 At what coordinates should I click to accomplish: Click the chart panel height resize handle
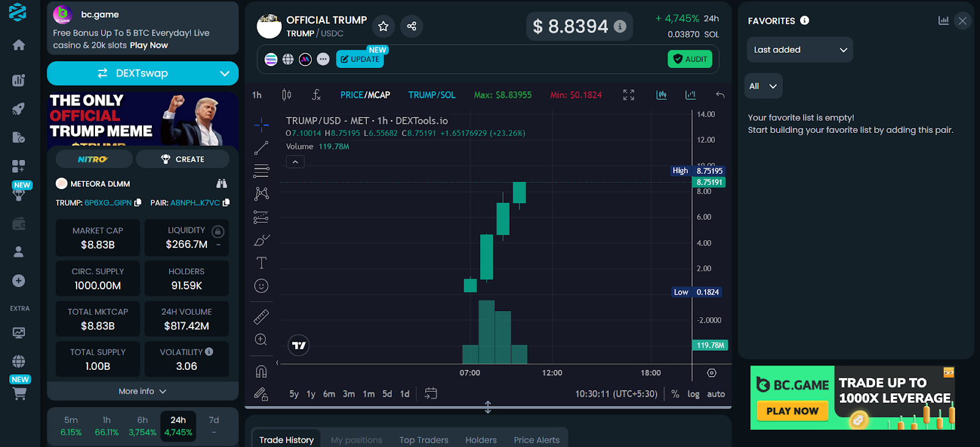[x=488, y=407]
